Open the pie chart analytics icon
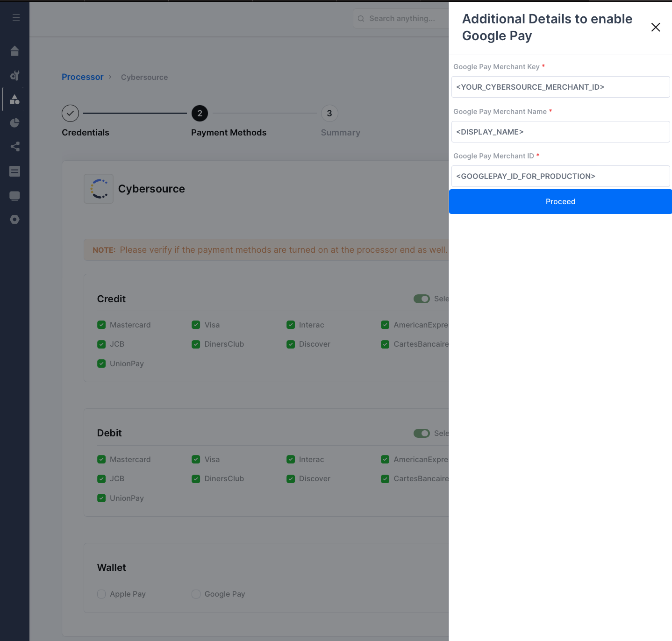The height and width of the screenshot is (641, 672). pyautogui.click(x=14, y=123)
